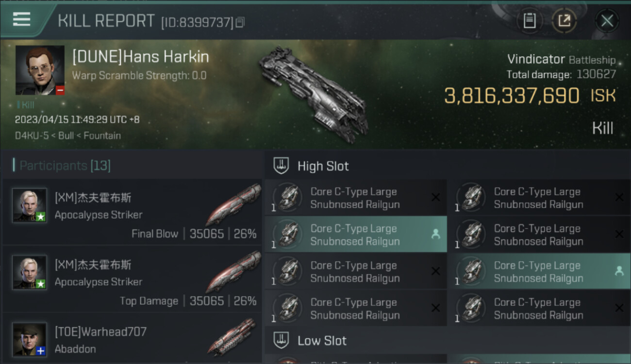The width and height of the screenshot is (631, 364).
Task: Click the share kill report icon
Action: pos(564,21)
